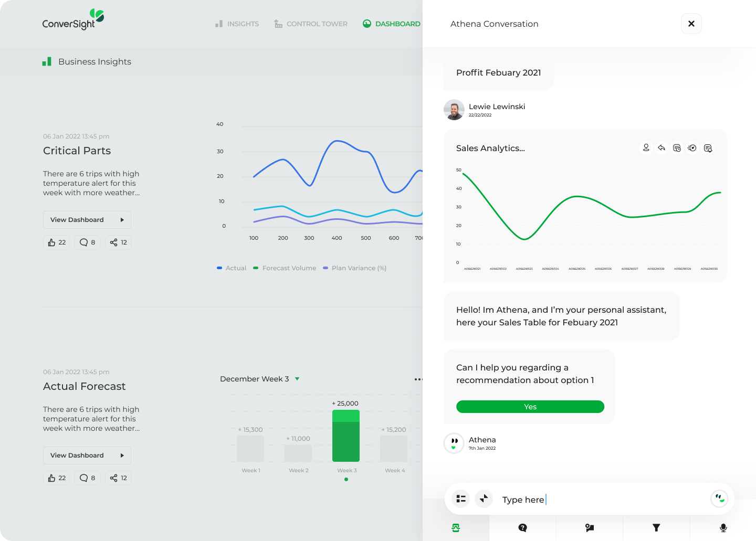
Task: Like the Actual Forecast insight
Action: tap(57, 478)
